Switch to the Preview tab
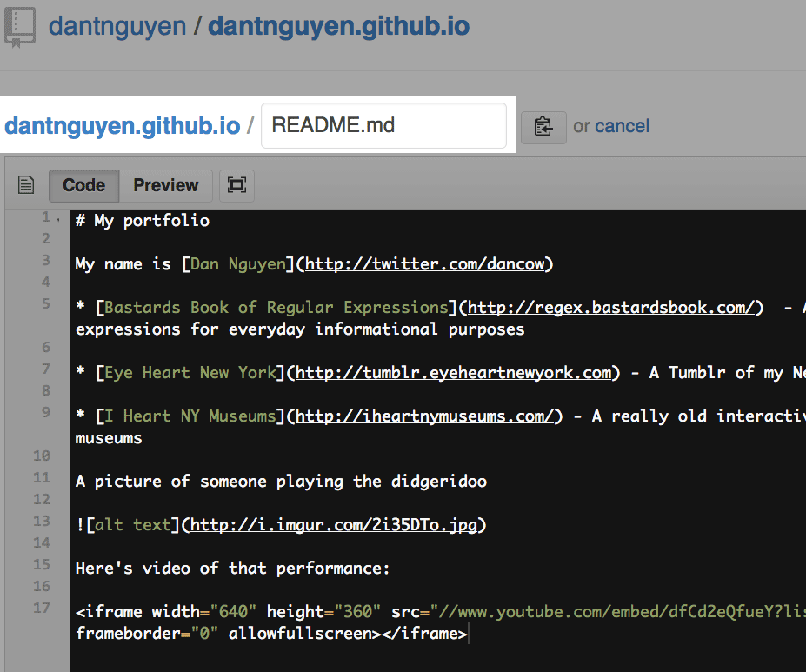The width and height of the screenshot is (806, 672). 165,185
